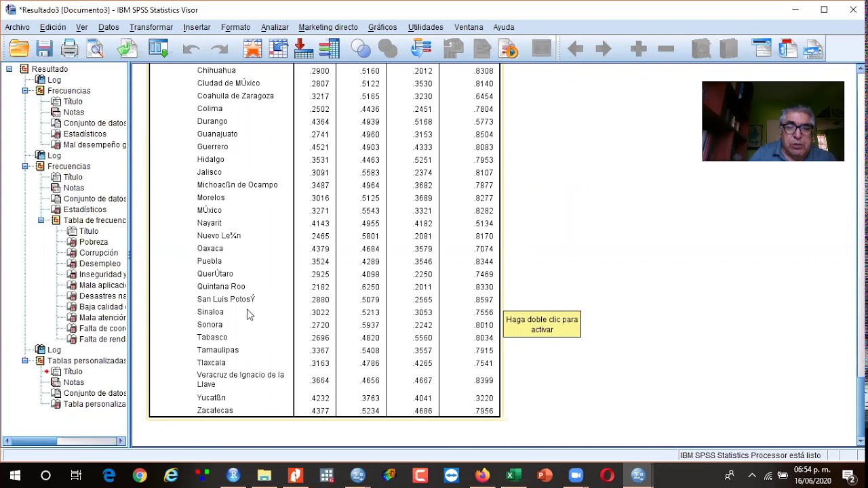Click the Promote left arrow icon
Viewport: 868px width, 488px height.
(575, 49)
